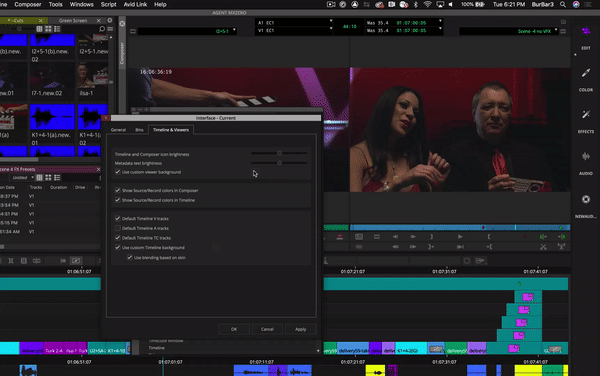Click the Lift icon beside scissors
This screenshot has width=600, height=376.
561,247
